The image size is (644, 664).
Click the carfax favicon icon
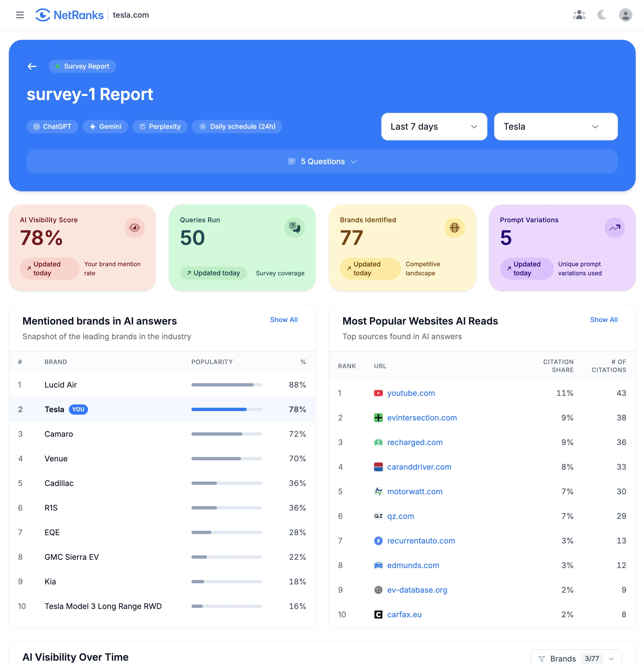tap(378, 615)
